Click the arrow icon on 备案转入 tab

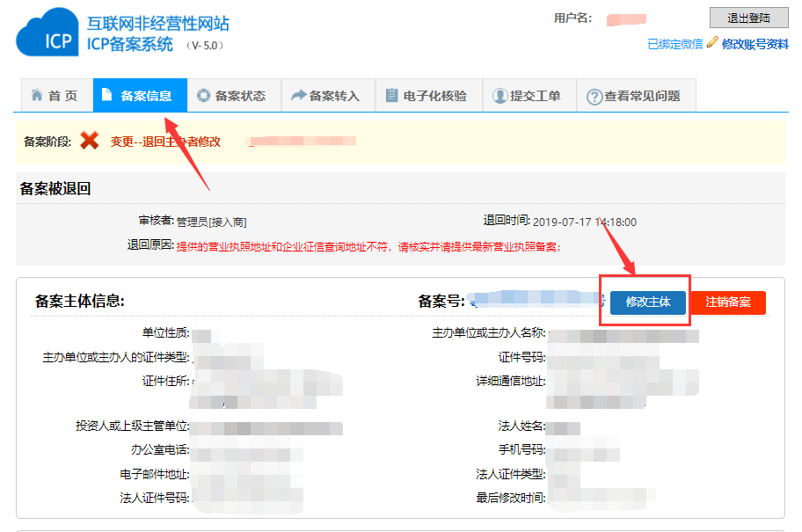pos(298,95)
